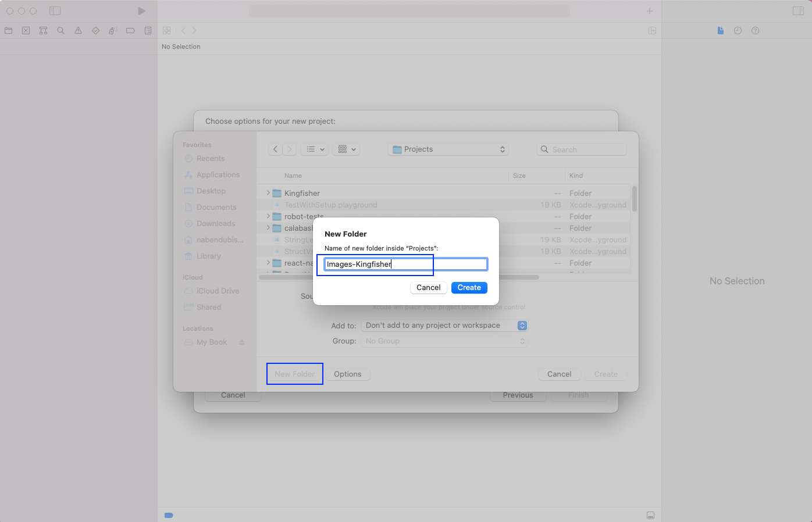
Task: Open the Projects location popup
Action: (x=448, y=149)
